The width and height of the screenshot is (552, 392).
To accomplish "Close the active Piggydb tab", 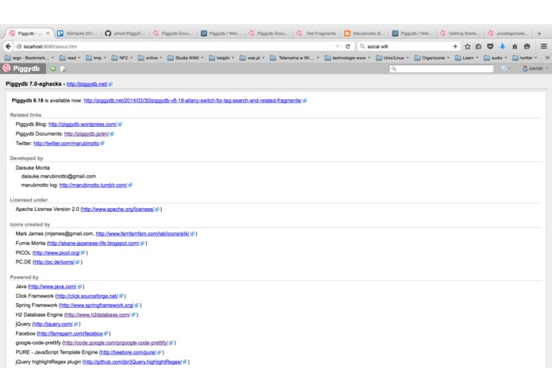I will point(48,33).
